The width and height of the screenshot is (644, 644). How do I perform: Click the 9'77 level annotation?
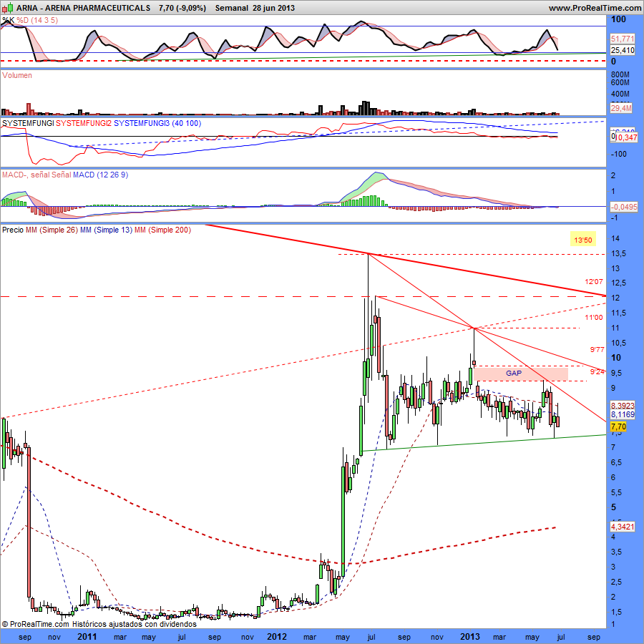(x=597, y=349)
